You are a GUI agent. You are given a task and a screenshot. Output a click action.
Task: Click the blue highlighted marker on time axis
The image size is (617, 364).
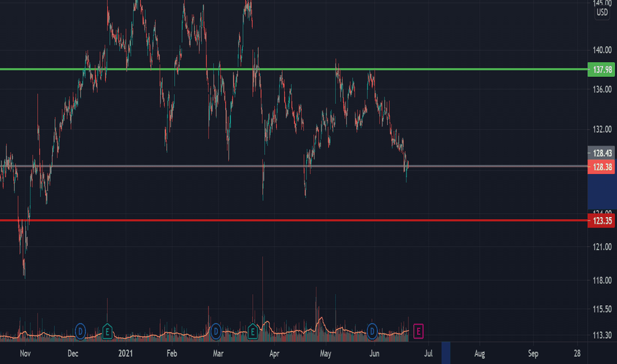click(446, 353)
